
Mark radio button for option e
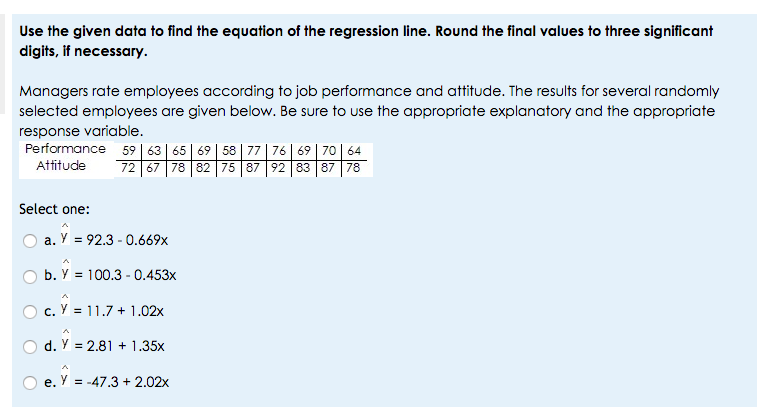(30, 382)
